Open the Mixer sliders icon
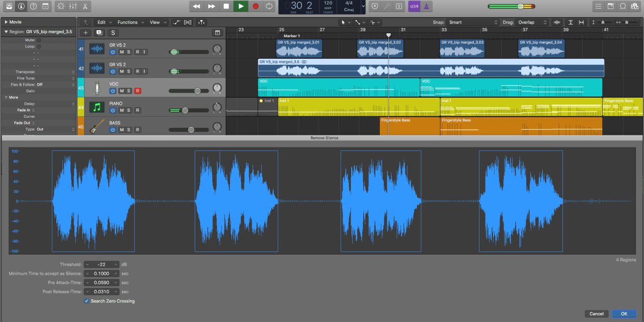The width and height of the screenshot is (644, 322). tap(73, 6)
